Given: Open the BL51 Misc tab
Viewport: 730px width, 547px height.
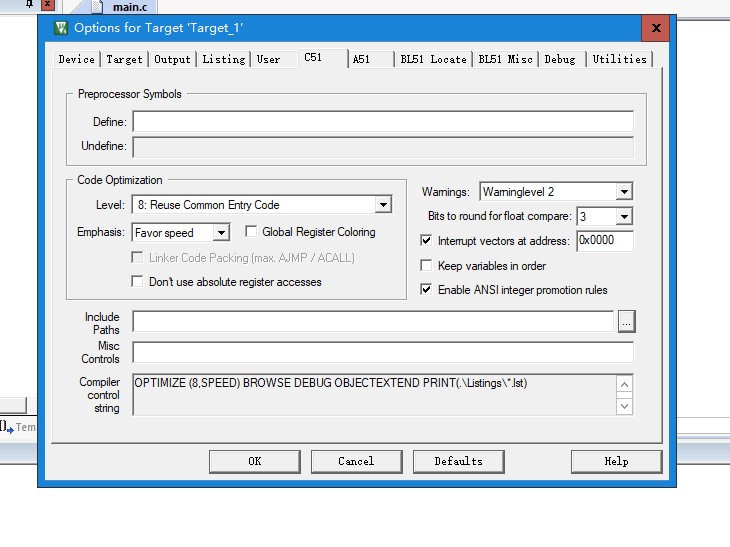Looking at the screenshot, I should coord(506,59).
